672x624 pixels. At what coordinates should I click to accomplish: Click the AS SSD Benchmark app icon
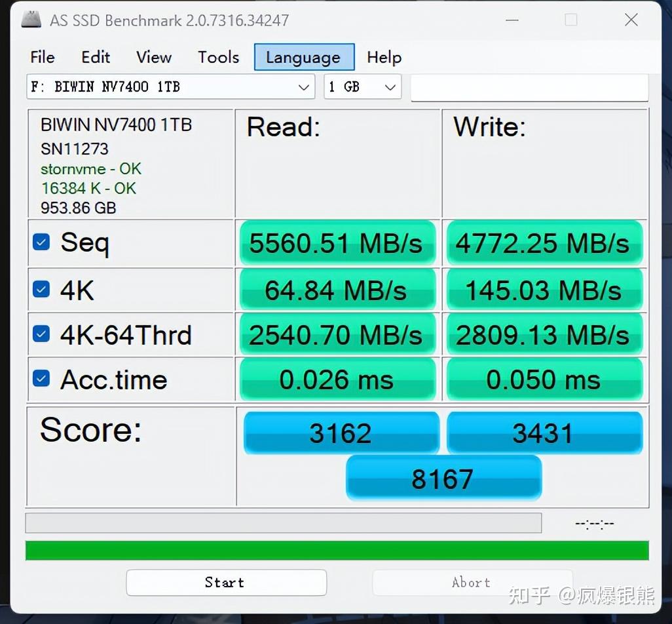pyautogui.click(x=31, y=19)
